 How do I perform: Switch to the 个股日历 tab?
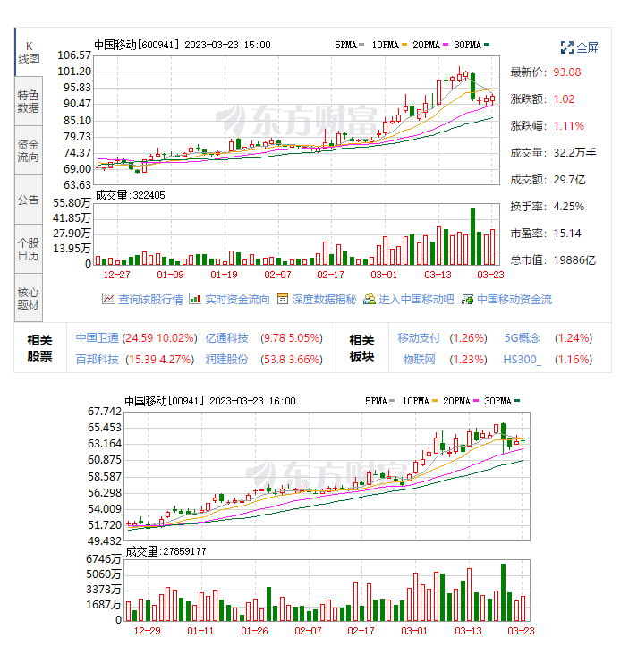(29, 249)
